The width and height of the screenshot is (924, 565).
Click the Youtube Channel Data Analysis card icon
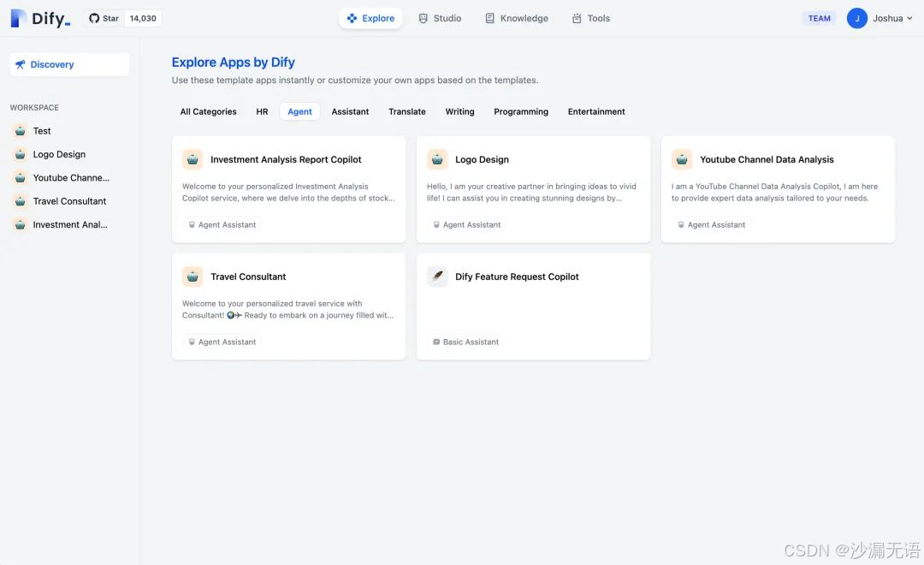[682, 159]
